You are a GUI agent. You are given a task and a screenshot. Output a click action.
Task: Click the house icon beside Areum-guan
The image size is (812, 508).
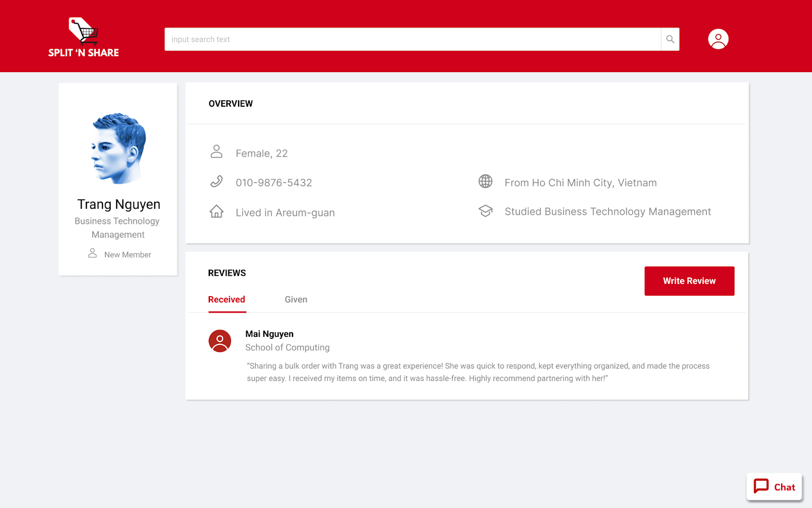pos(217,211)
